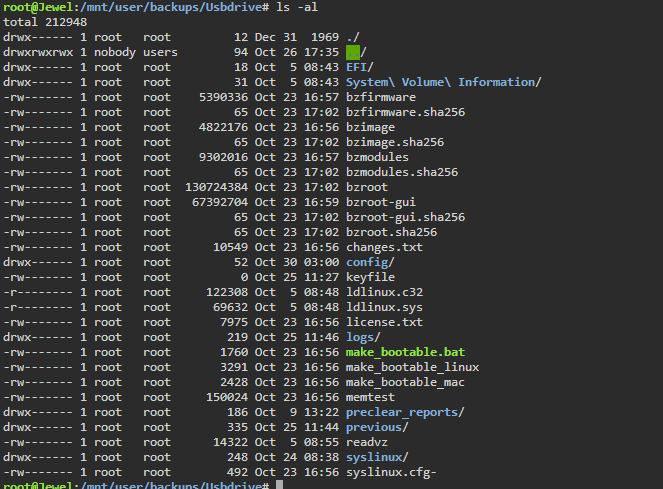
Task: Click the bzfirmware file name
Action: tap(381, 97)
